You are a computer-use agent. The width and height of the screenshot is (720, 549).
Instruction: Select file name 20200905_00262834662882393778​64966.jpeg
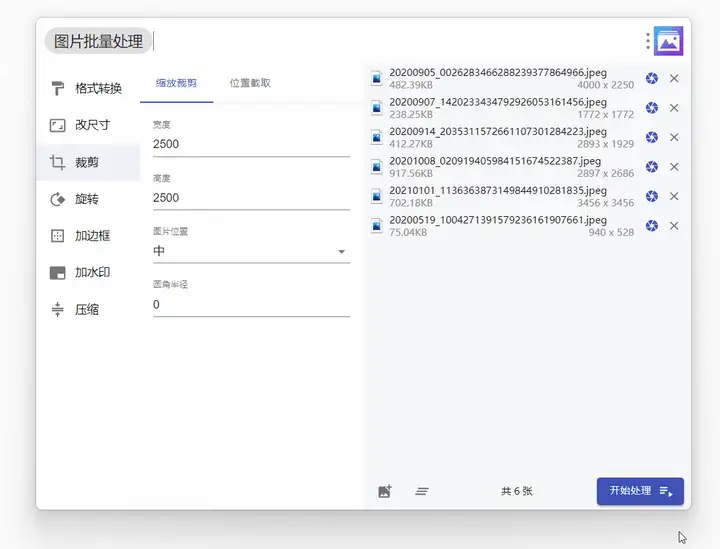point(498,73)
